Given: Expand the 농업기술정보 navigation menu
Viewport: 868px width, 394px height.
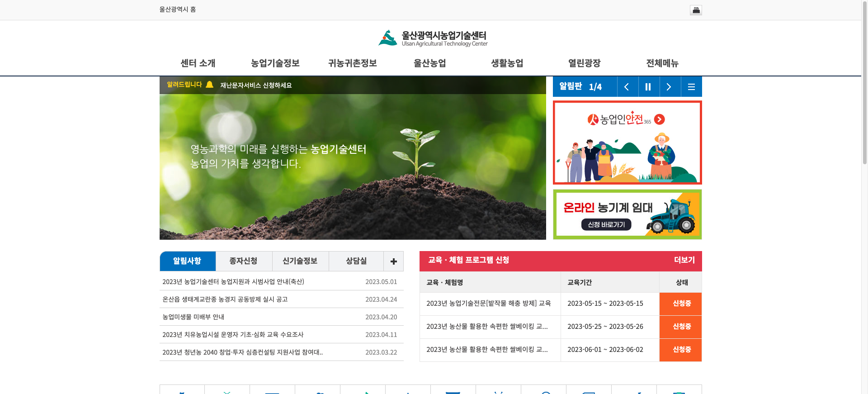Looking at the screenshot, I should [275, 63].
